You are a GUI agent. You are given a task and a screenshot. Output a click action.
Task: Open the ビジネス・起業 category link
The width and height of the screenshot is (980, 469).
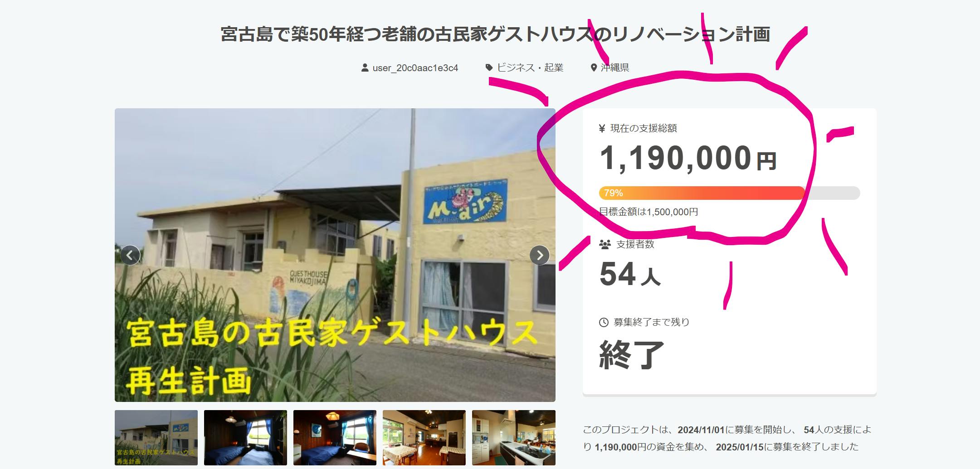pyautogui.click(x=530, y=68)
